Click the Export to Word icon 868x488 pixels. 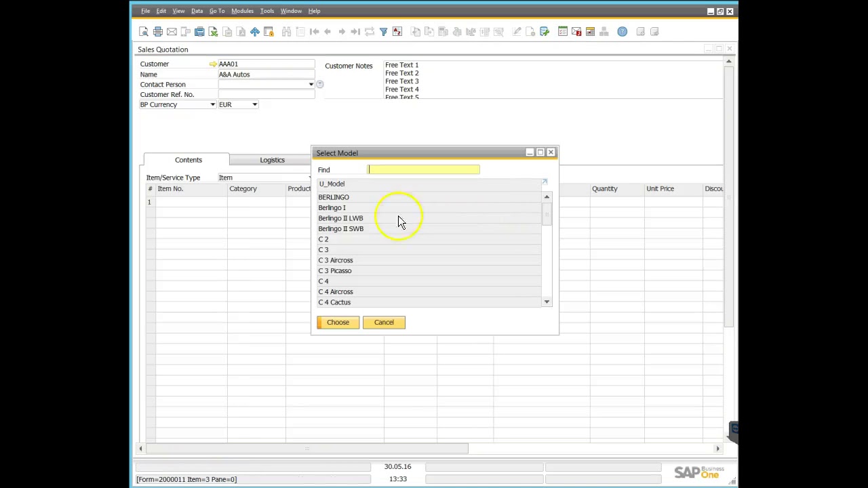point(227,32)
